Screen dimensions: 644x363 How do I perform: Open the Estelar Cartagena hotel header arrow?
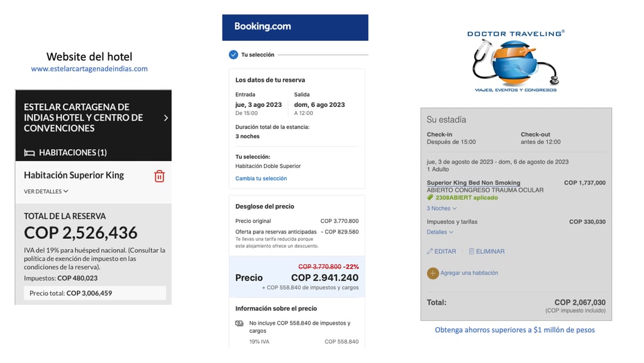(166, 118)
